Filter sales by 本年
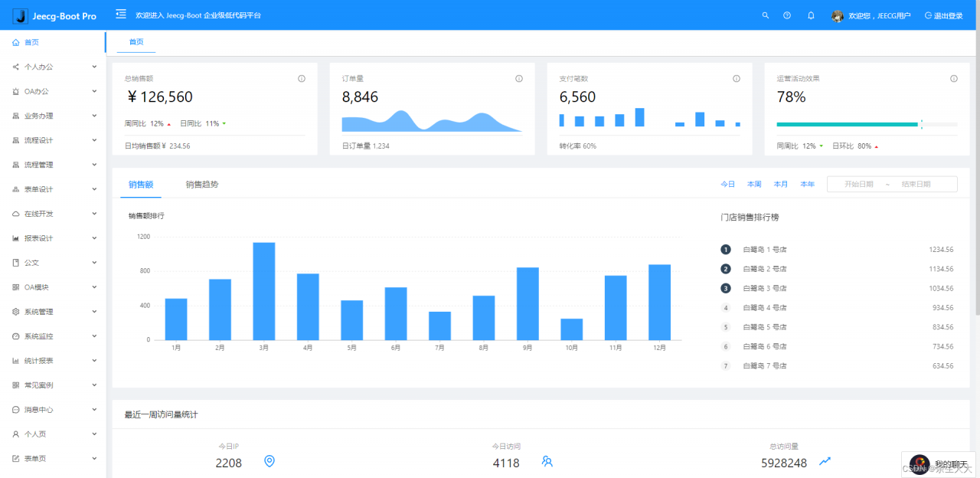This screenshot has height=478, width=980. [x=808, y=185]
